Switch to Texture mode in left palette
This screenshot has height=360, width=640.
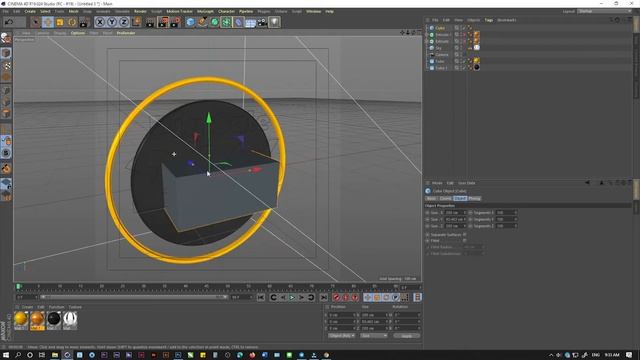tap(6, 65)
